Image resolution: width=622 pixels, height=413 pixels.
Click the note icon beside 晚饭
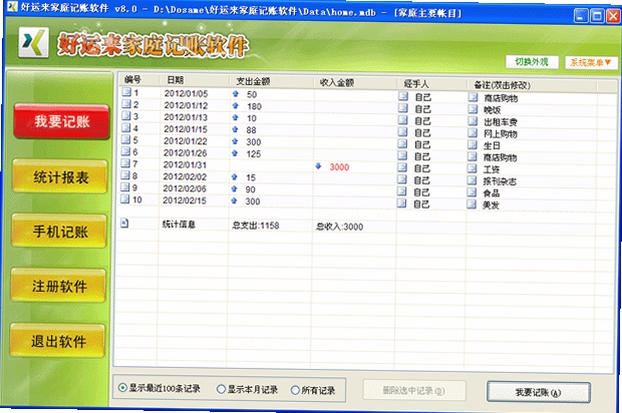point(472,109)
